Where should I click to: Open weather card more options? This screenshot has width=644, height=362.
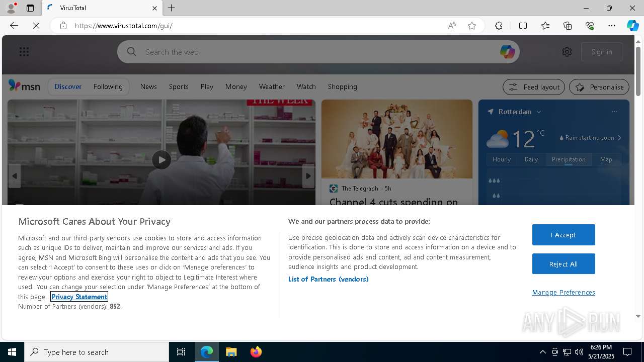(x=614, y=112)
